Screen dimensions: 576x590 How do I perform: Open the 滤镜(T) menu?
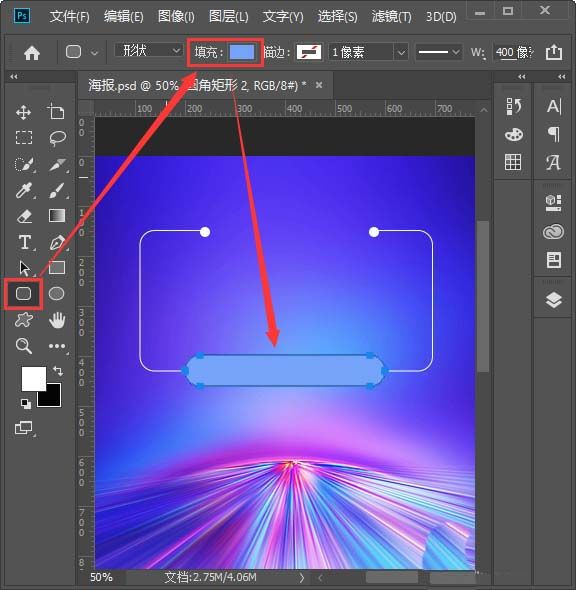tap(392, 17)
